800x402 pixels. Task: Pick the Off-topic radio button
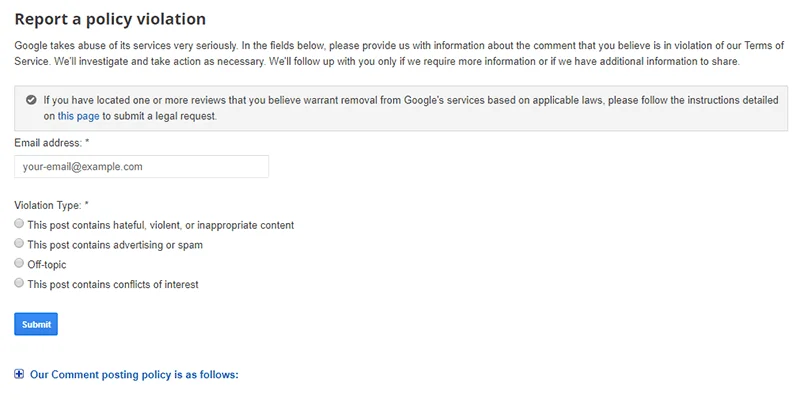coord(20,264)
